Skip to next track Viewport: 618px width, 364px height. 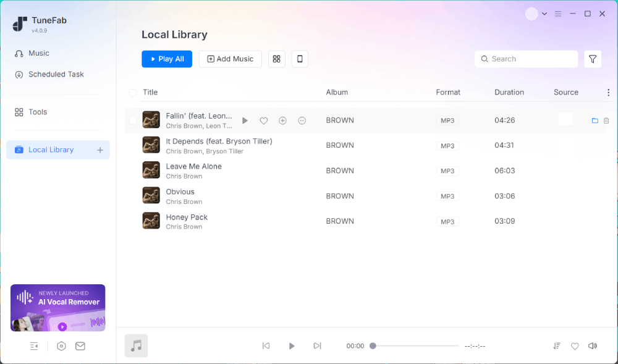pos(317,346)
